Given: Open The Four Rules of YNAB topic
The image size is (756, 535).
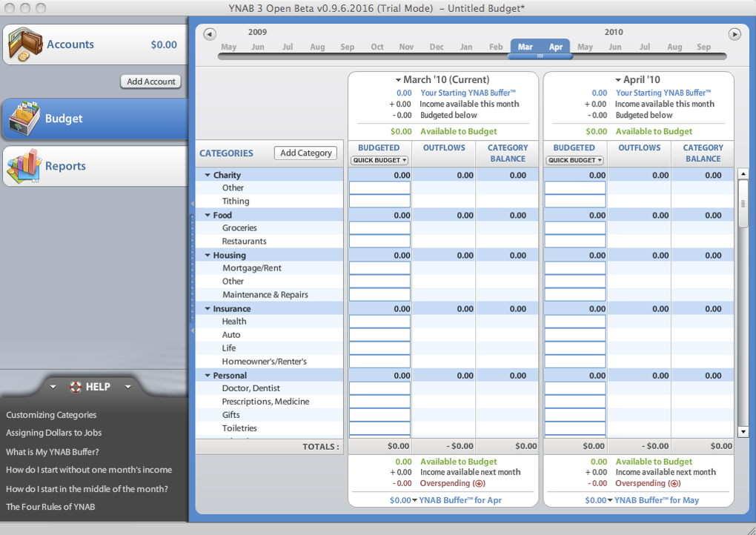Looking at the screenshot, I should pos(50,507).
